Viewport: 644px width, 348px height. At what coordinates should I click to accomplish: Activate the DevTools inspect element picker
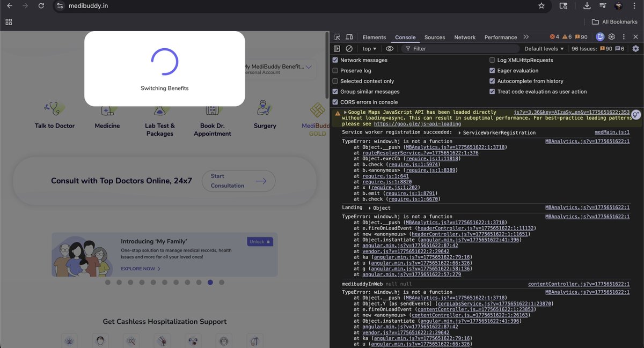coord(337,37)
